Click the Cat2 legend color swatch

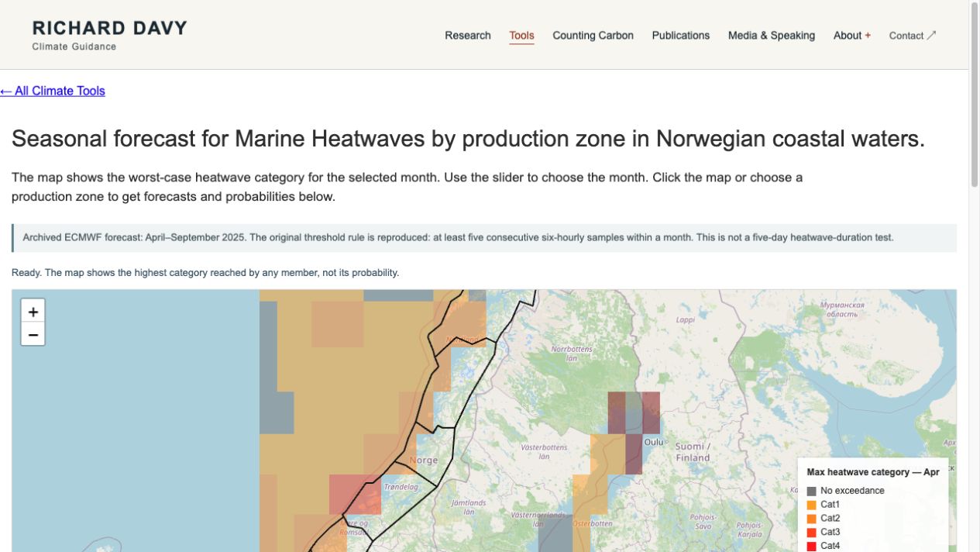point(811,519)
